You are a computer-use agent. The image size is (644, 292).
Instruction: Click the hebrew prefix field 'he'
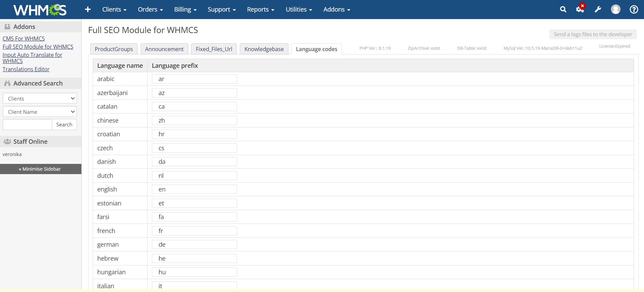click(x=194, y=259)
